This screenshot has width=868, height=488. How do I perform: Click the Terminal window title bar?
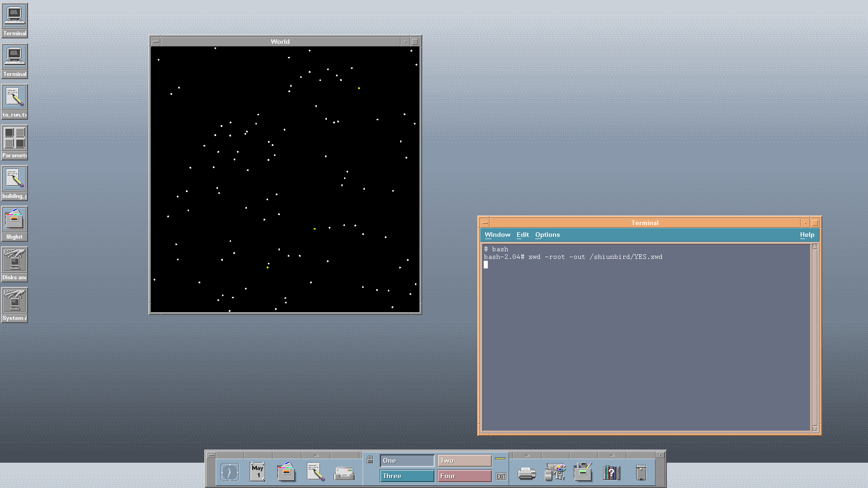click(645, 223)
